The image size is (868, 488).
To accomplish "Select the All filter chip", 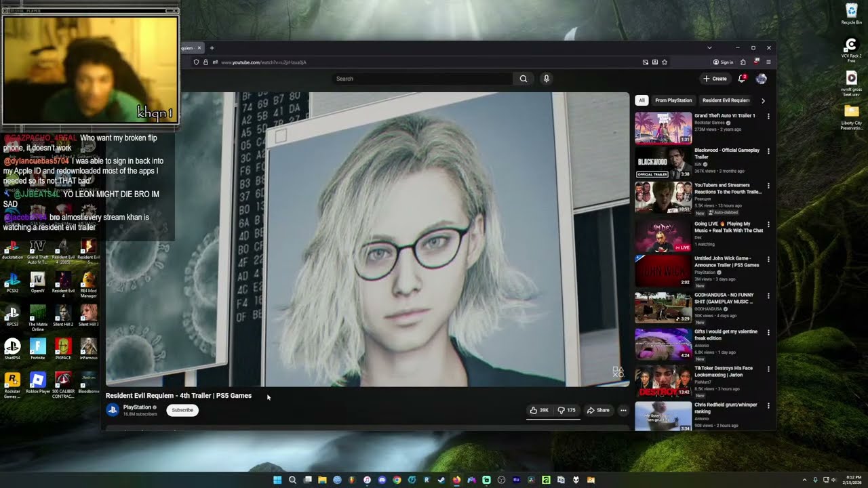I will point(642,100).
